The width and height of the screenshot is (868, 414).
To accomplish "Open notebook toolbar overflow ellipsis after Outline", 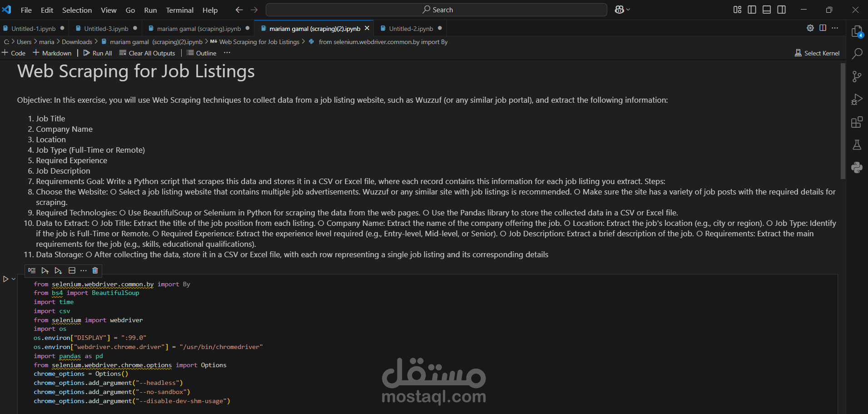I will tap(227, 53).
